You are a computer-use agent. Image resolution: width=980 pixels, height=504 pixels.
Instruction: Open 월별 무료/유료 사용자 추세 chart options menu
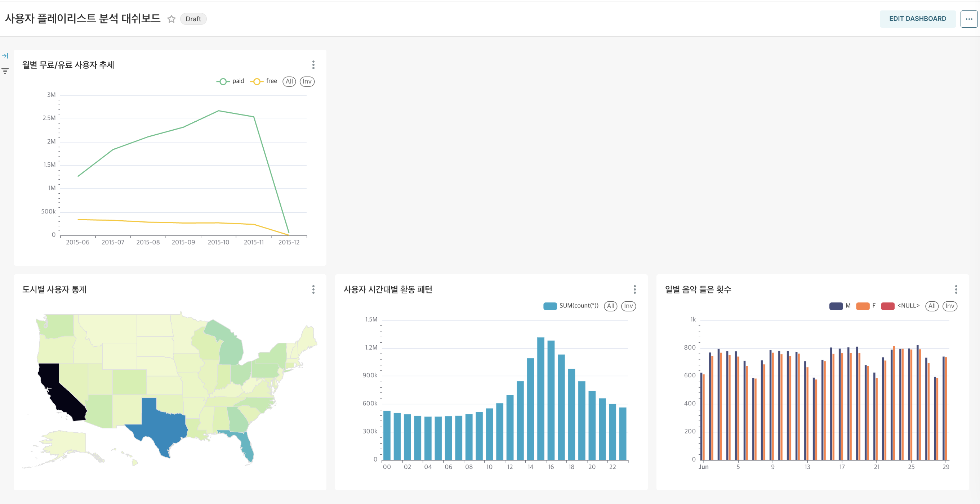tap(313, 65)
